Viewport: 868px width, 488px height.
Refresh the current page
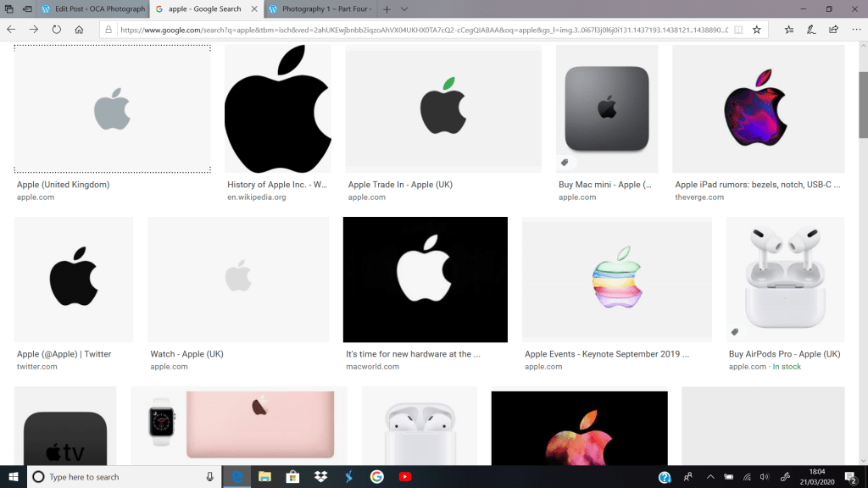(57, 30)
